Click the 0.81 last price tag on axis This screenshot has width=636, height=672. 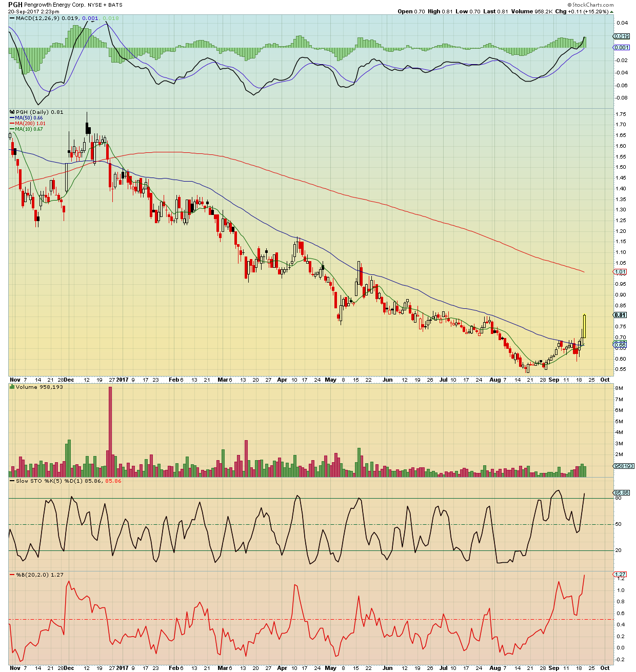pyautogui.click(x=620, y=315)
